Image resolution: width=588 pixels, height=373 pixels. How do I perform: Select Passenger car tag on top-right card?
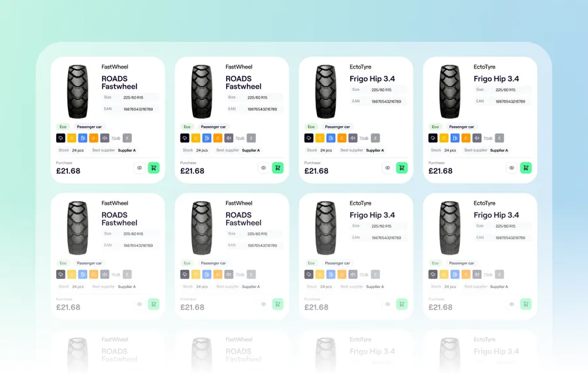pos(461,127)
